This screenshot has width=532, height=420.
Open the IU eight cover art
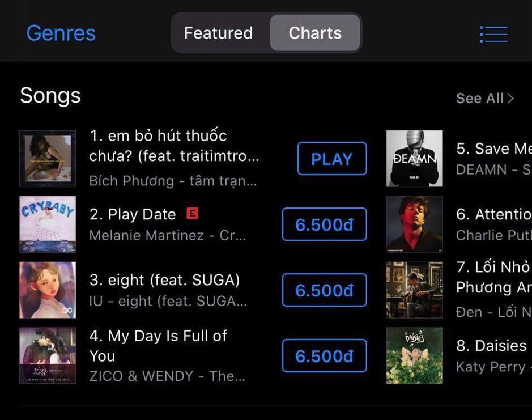(x=48, y=290)
